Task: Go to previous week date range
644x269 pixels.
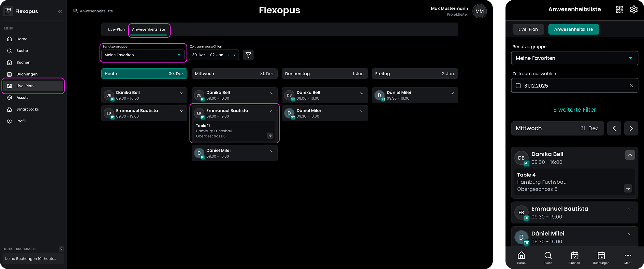Action: click(x=229, y=55)
